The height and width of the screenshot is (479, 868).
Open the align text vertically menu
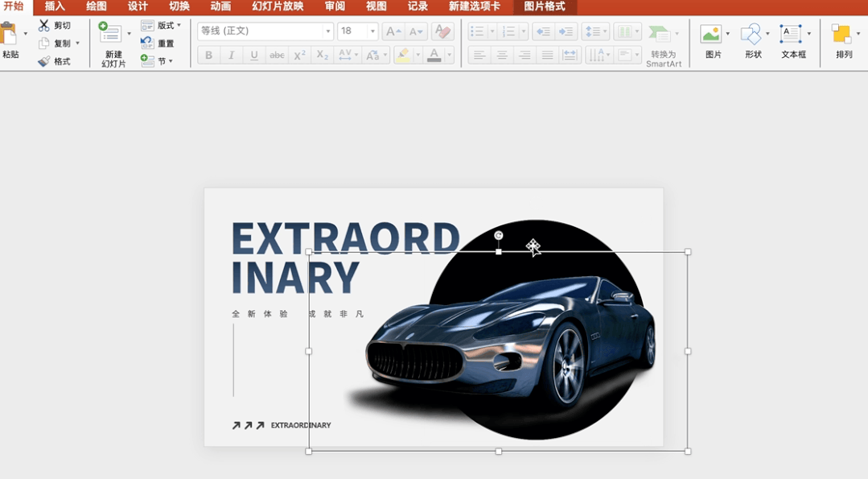point(627,55)
